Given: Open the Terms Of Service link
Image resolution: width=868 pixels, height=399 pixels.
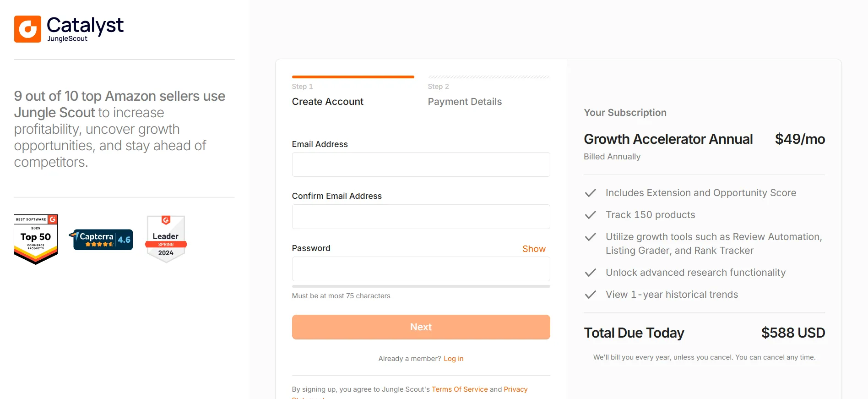Looking at the screenshot, I should pyautogui.click(x=460, y=389).
